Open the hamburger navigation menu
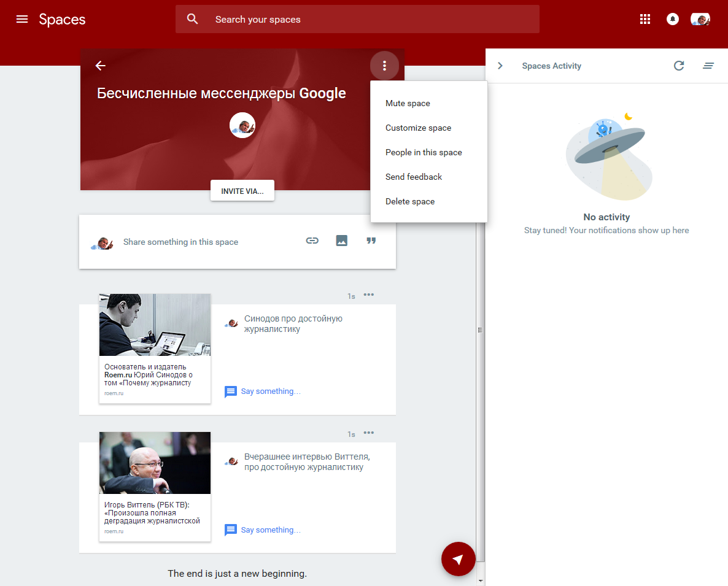 (x=22, y=19)
